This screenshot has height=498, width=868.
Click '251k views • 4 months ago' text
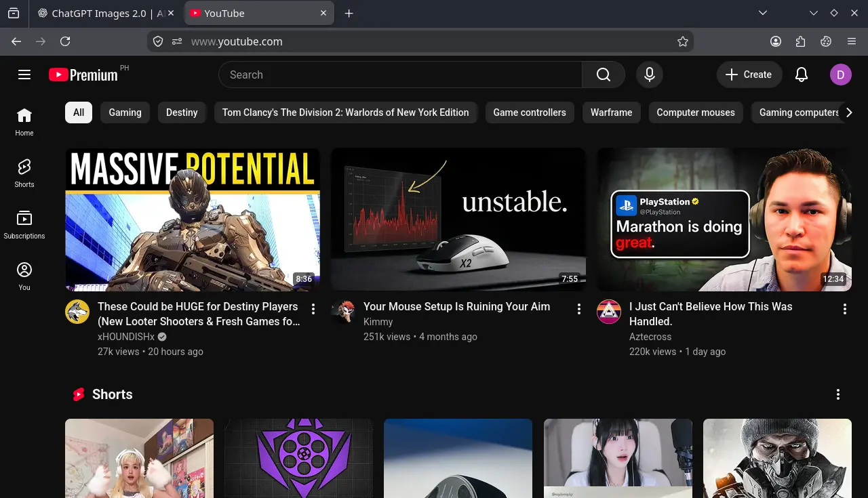[420, 337]
